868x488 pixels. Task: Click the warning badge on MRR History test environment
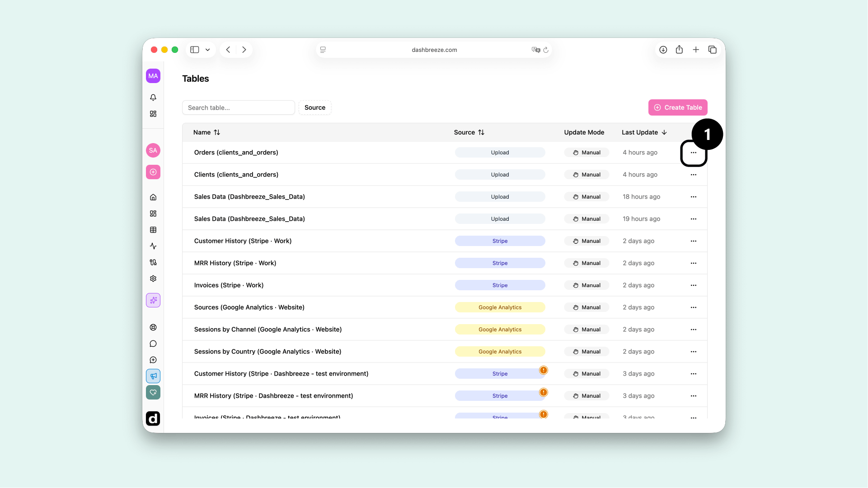(544, 392)
